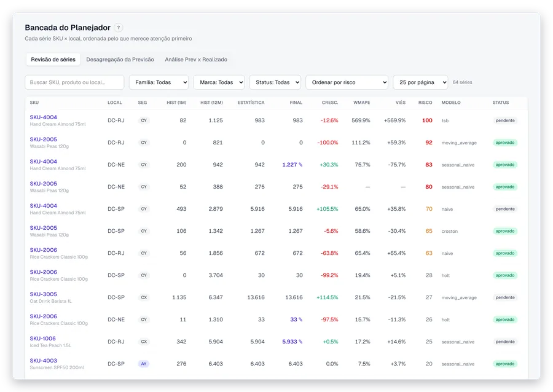Click growth value +114.5%
The width and height of the screenshot is (553, 392).
[x=327, y=297]
